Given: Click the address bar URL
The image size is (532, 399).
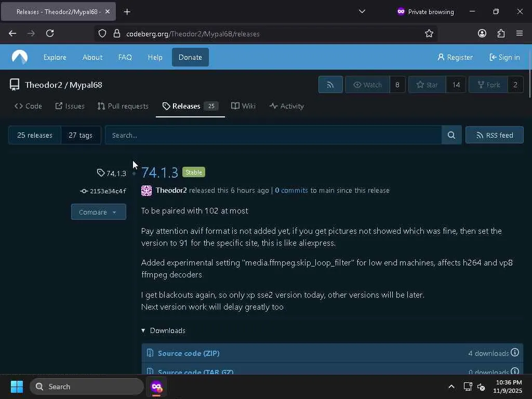Looking at the screenshot, I should pyautogui.click(x=193, y=34).
